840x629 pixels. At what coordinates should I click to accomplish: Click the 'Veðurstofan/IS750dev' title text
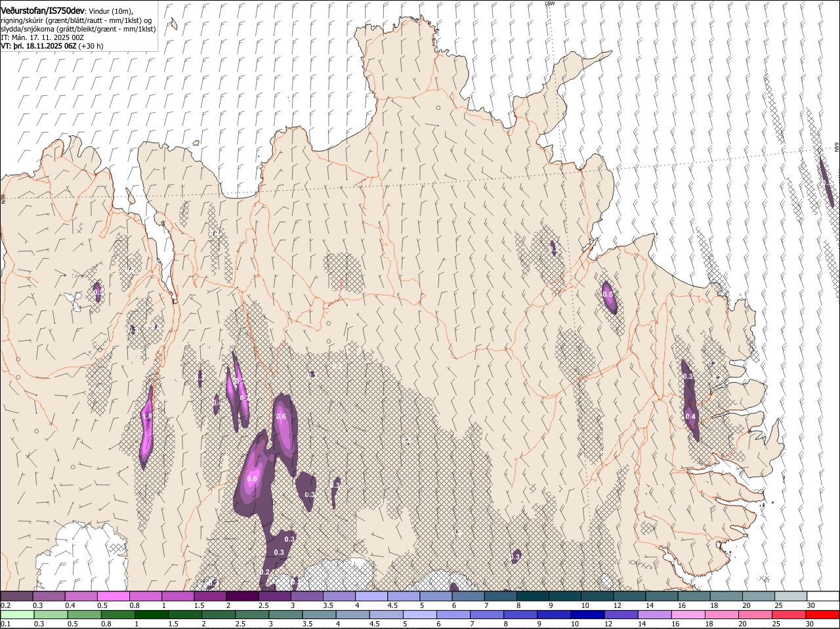[43, 11]
